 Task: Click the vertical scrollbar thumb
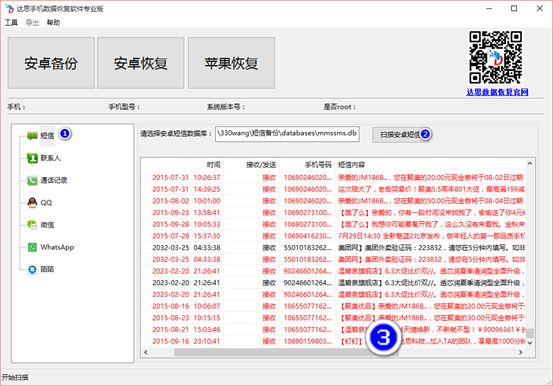(x=530, y=333)
